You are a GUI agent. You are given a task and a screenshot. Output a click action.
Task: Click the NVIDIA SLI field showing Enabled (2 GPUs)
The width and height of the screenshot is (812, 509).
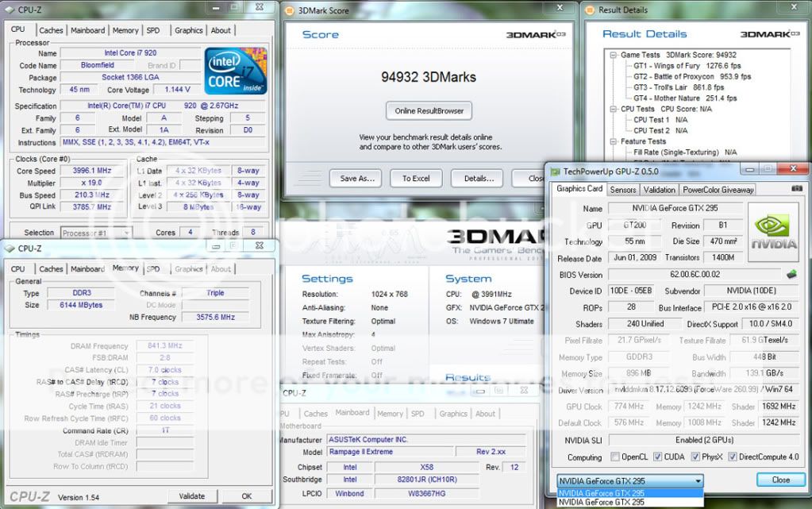tap(704, 440)
